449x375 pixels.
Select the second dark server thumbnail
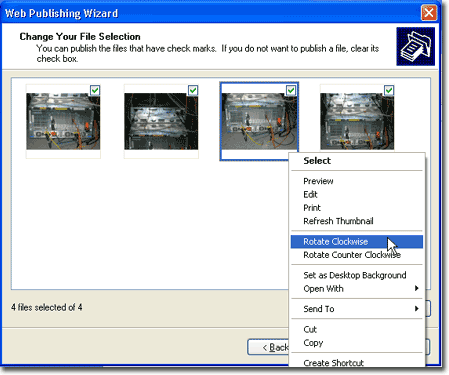[x=161, y=121]
